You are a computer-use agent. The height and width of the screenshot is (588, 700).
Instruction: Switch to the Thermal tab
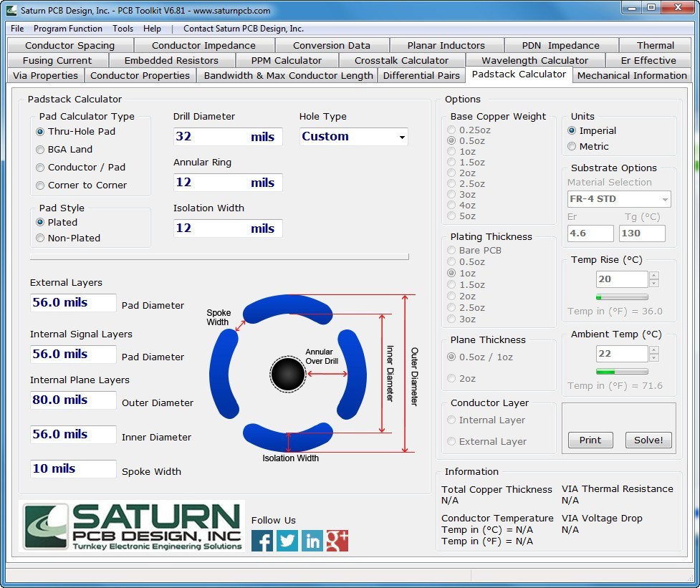(656, 45)
